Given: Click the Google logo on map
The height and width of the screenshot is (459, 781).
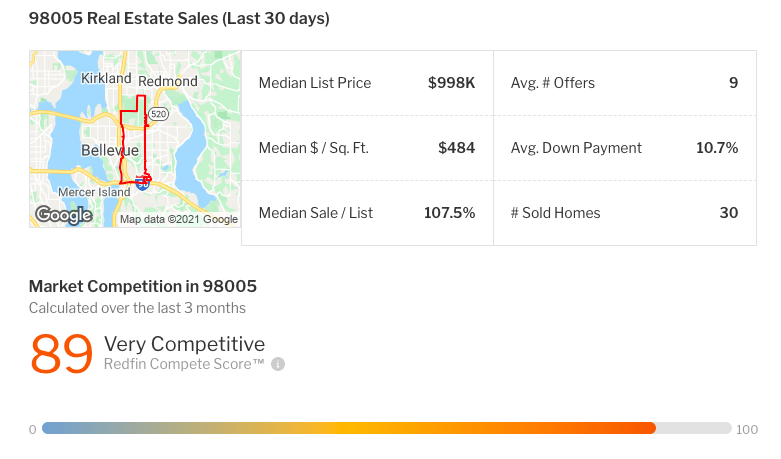Looking at the screenshot, I should point(64,215).
